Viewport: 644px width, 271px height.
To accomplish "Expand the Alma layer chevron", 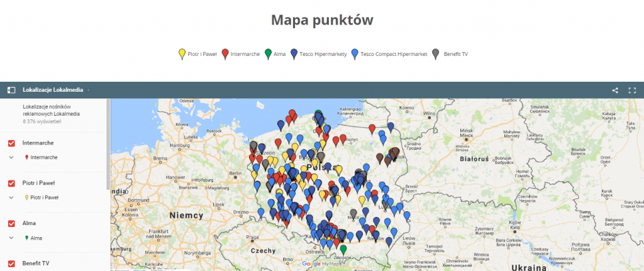I will click(11, 238).
